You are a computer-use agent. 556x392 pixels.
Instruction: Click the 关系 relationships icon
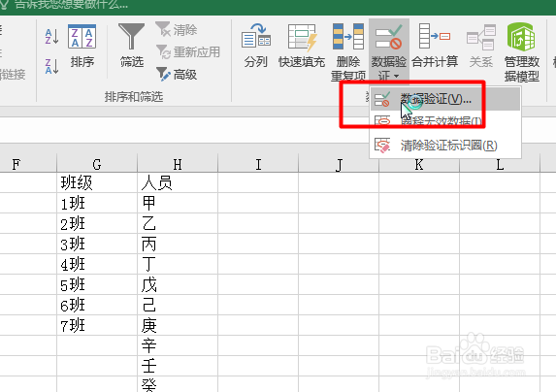[x=481, y=46]
